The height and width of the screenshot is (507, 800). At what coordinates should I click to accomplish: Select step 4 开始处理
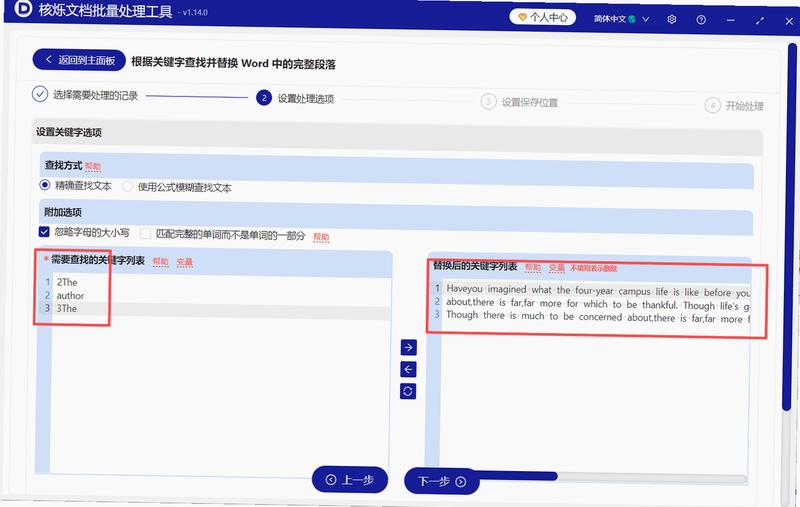tap(734, 106)
